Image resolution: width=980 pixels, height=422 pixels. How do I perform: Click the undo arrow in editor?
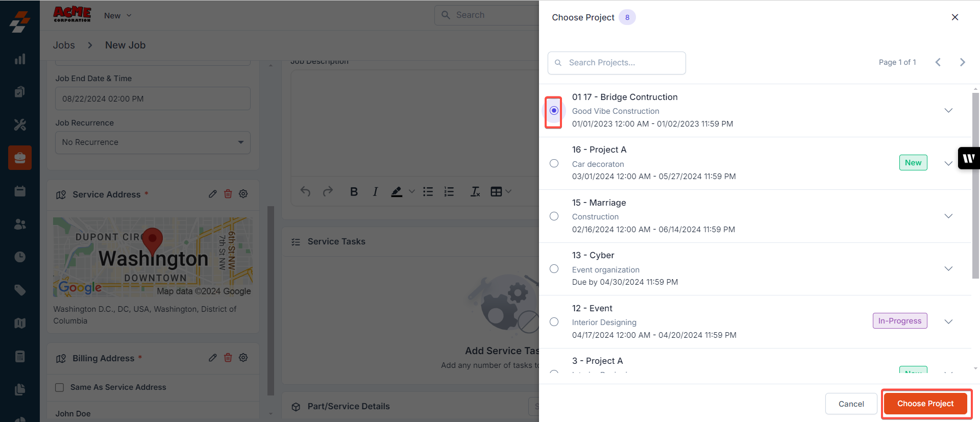[x=305, y=191]
